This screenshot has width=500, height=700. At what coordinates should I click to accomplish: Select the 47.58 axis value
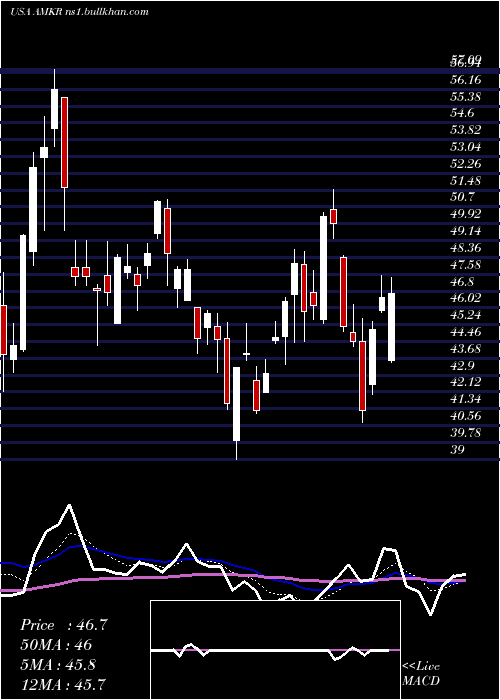466,265
